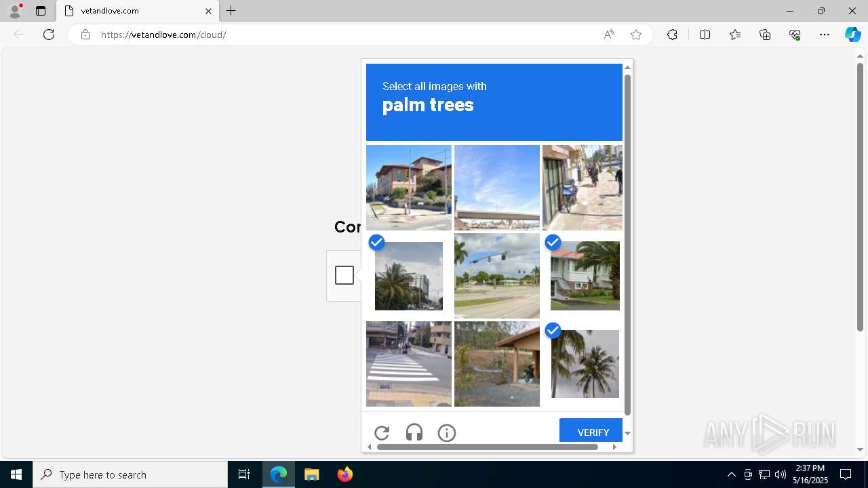
Task: Select the intersection with traffic lights image
Action: (497, 276)
